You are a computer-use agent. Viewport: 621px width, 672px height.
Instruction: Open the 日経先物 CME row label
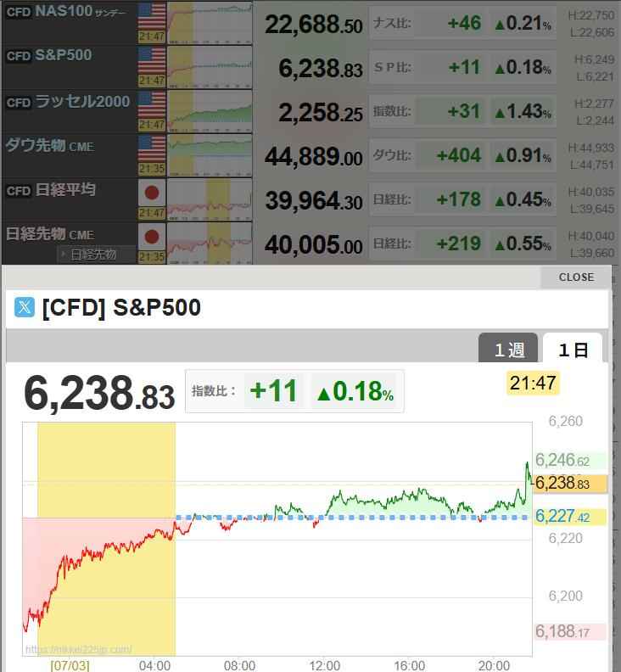(x=50, y=234)
